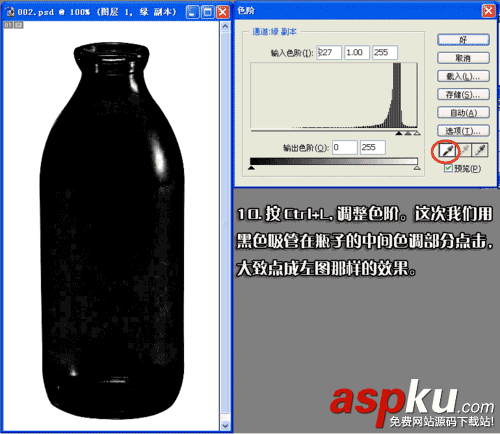The image size is (500, 434).
Task: Select the black point eyedropper
Action: coord(447,150)
